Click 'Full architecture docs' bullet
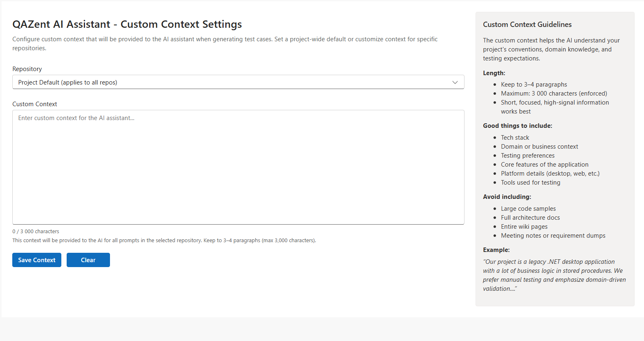The image size is (644, 341). [530, 218]
